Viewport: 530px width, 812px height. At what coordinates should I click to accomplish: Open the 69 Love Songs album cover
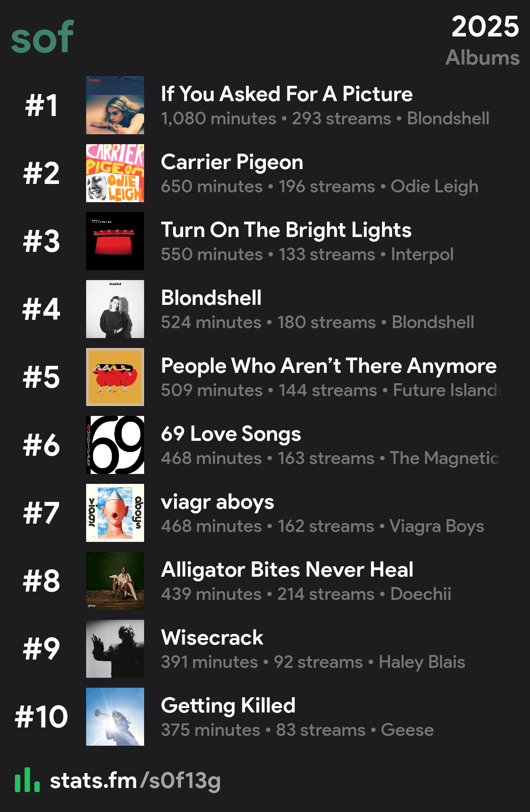[x=115, y=445]
